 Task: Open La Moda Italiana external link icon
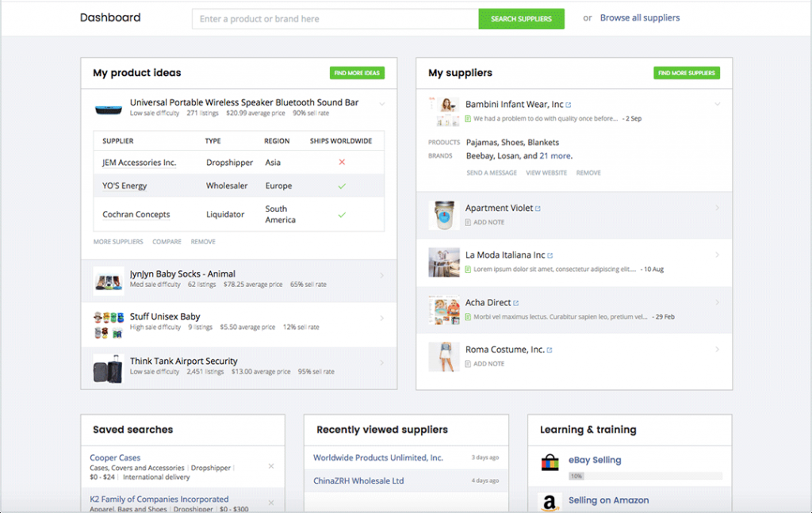[550, 256]
